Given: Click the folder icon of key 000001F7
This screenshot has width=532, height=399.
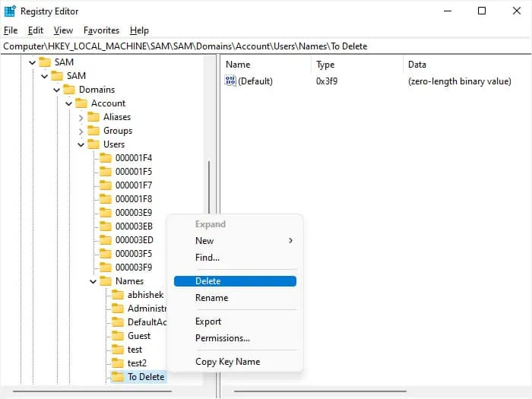Looking at the screenshot, I should tap(106, 185).
